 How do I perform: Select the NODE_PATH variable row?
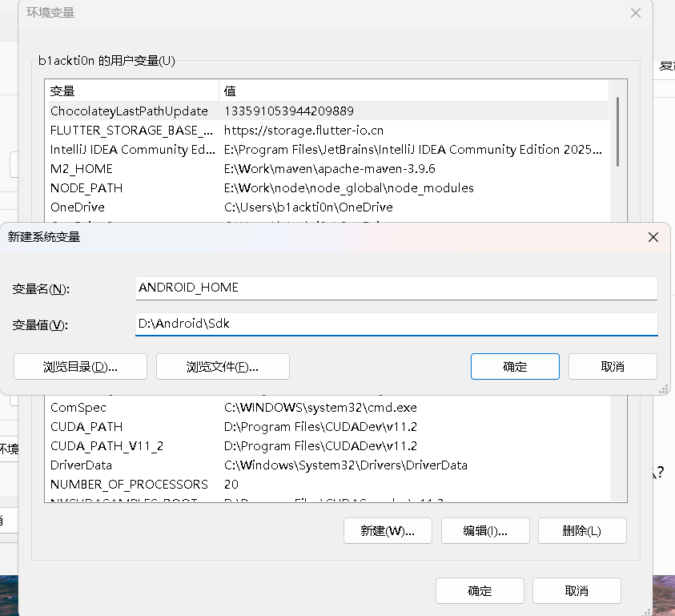329,187
